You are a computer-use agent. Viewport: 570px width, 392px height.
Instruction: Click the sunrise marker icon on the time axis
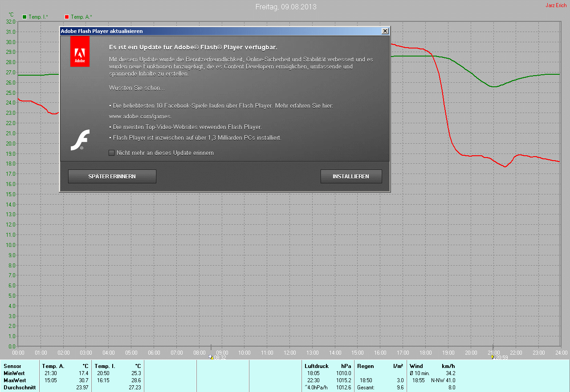211,357
